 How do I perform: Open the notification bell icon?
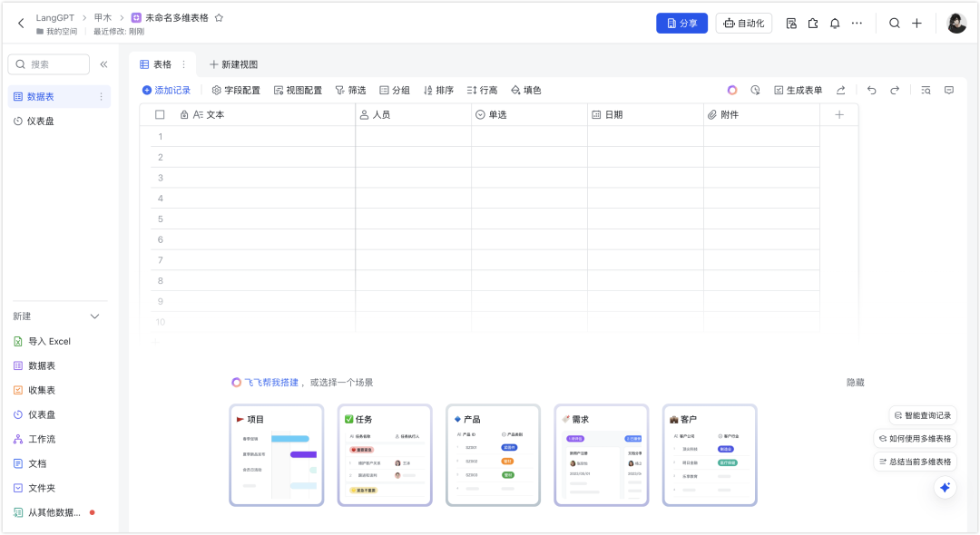(x=835, y=23)
